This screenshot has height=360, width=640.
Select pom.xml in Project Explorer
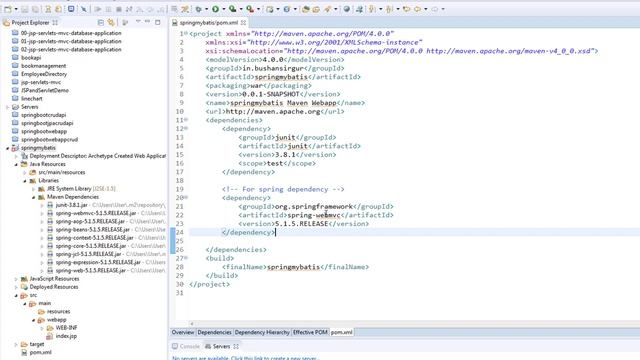click(x=40, y=353)
